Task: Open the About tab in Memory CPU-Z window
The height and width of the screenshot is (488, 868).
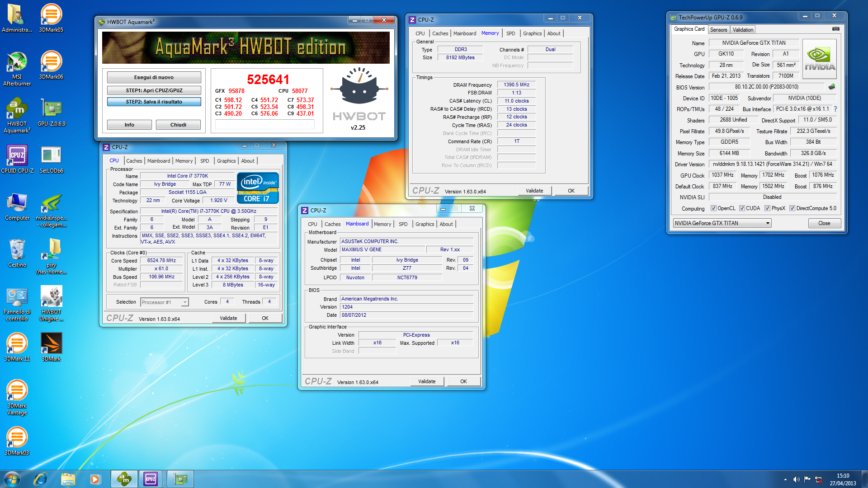Action: (554, 33)
